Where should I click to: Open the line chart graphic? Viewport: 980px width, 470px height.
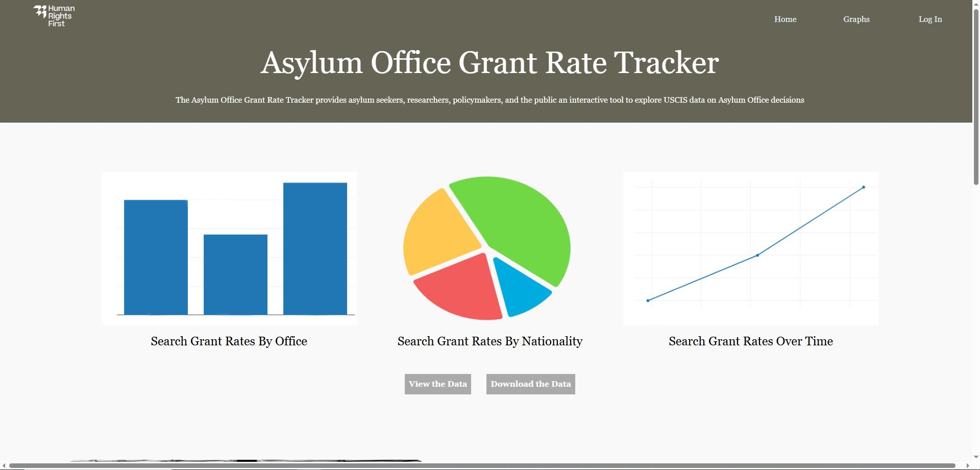coord(750,248)
